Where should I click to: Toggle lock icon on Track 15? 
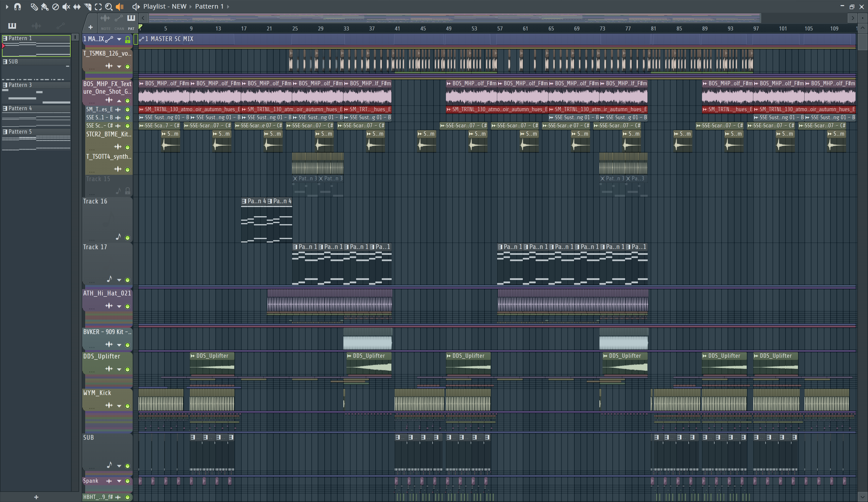tap(127, 191)
